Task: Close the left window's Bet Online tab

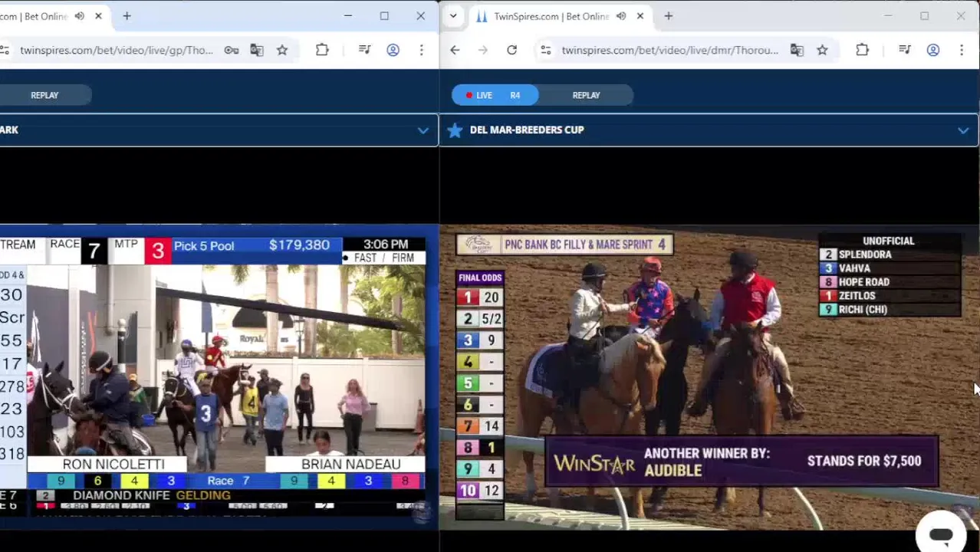Action: click(98, 16)
